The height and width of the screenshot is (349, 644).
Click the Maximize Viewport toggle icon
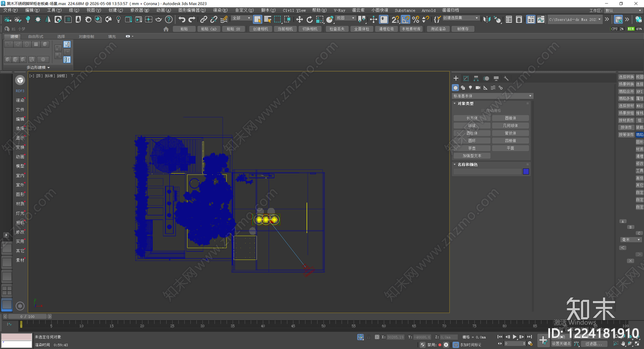point(637,344)
